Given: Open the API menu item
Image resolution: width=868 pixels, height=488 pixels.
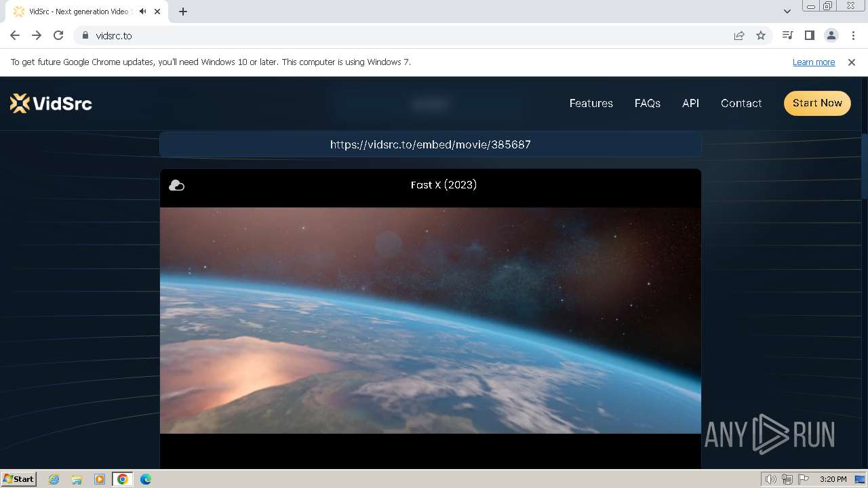Looking at the screenshot, I should pyautogui.click(x=690, y=103).
